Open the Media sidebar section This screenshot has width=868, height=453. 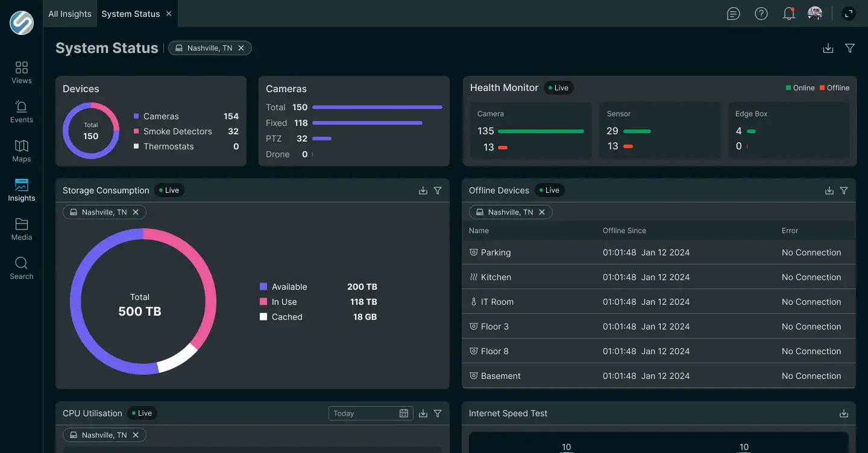pos(22,229)
